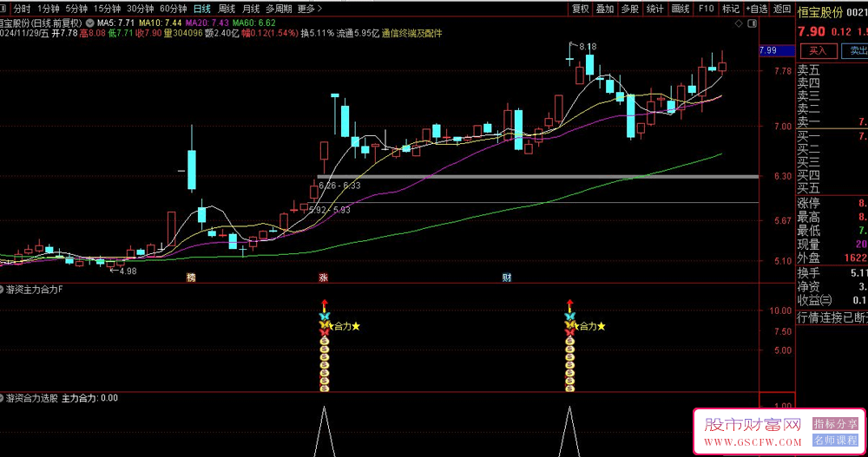The image size is (868, 457).
Task: Click the 通信终端及配件 sector link
Action: click(411, 33)
